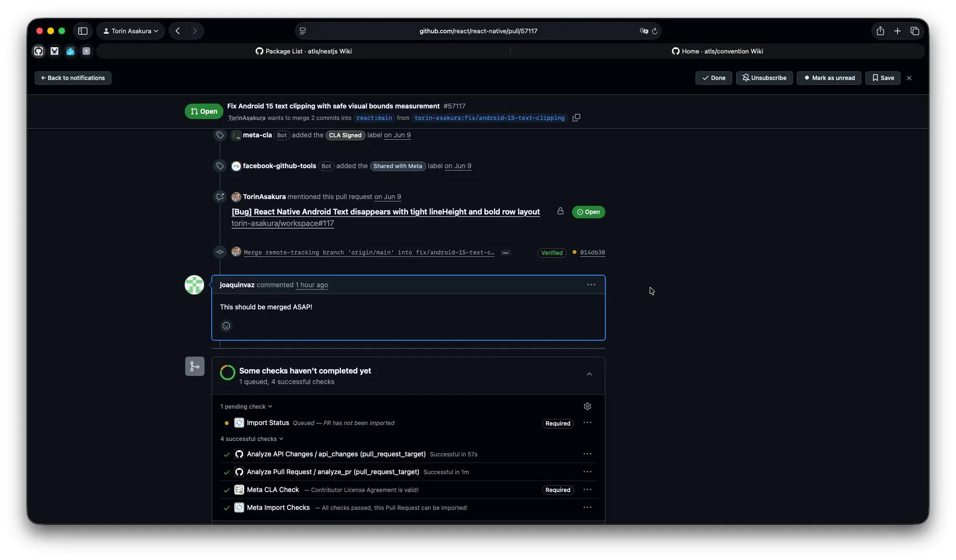
Task: Open the linked Bug issue title
Action: tap(386, 212)
